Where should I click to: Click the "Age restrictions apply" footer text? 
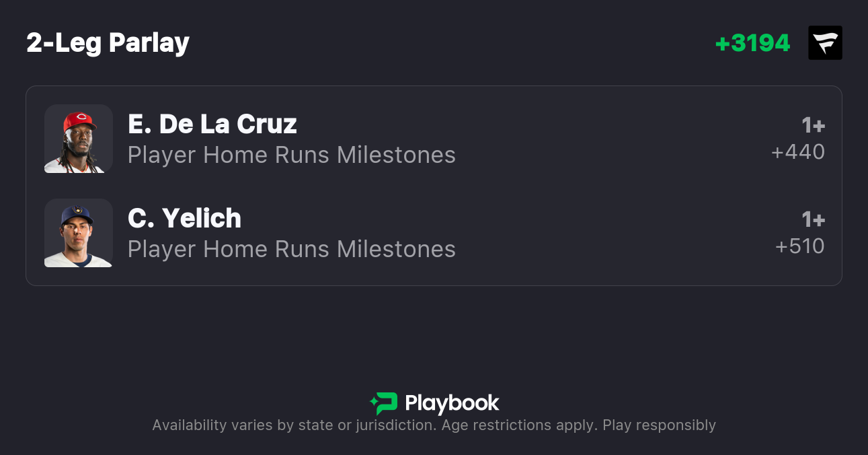point(517,425)
